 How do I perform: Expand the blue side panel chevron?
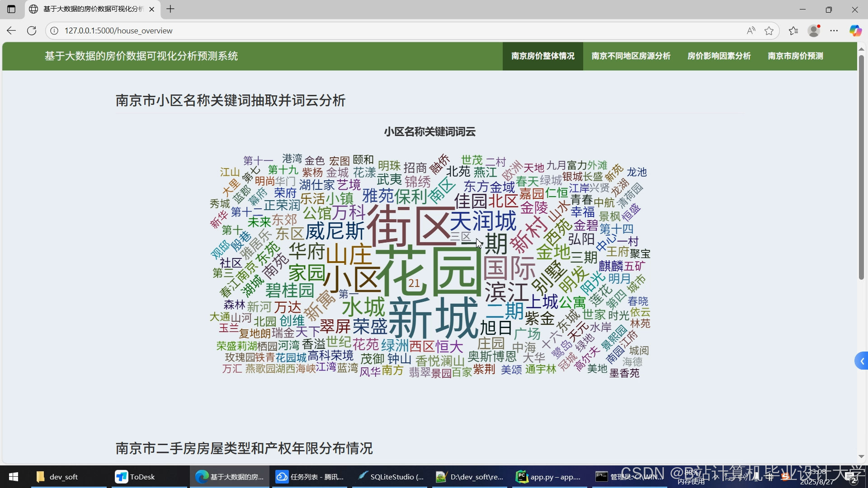[862, 361]
